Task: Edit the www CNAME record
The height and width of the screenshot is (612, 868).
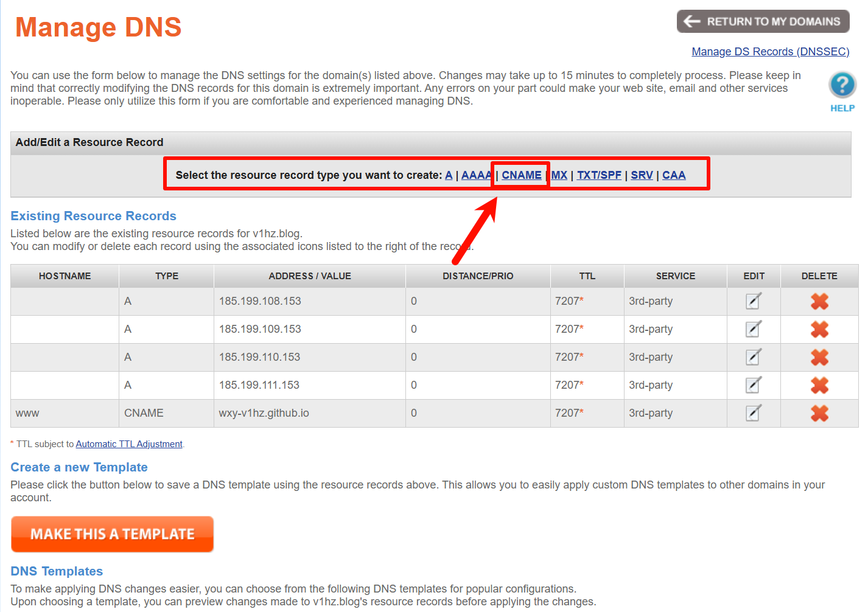Action: [753, 413]
